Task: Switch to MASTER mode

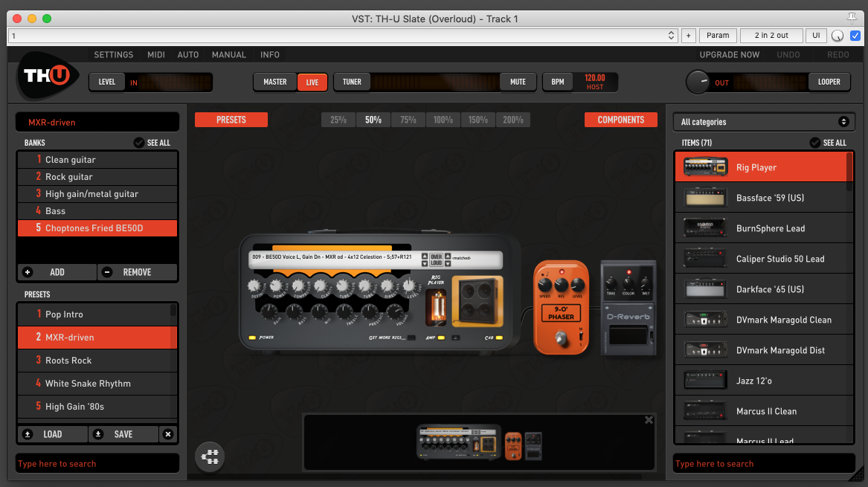Action: coord(275,82)
